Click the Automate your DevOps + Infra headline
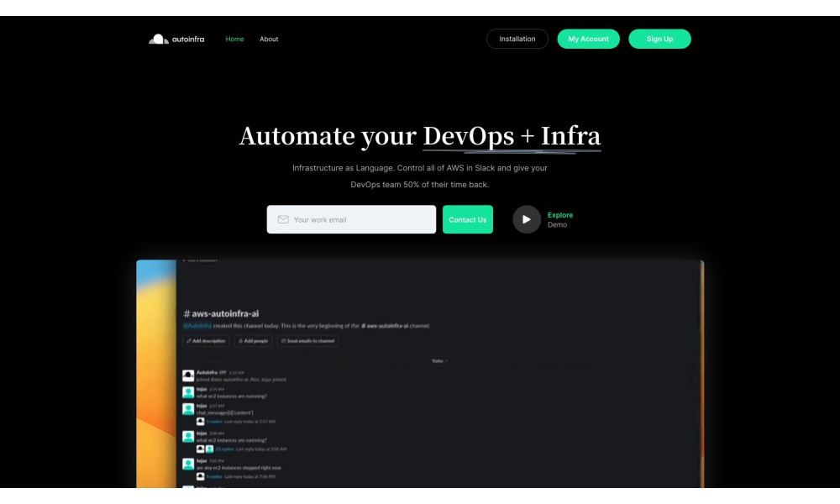 pyautogui.click(x=420, y=135)
